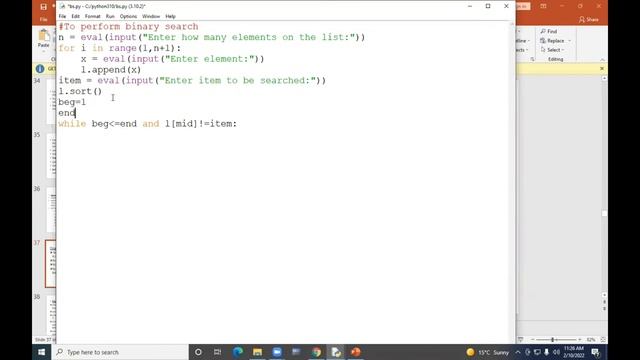Collapse the PowerPoint ribbon with the chevron
The width and height of the screenshot is (640, 360).
(602, 60)
